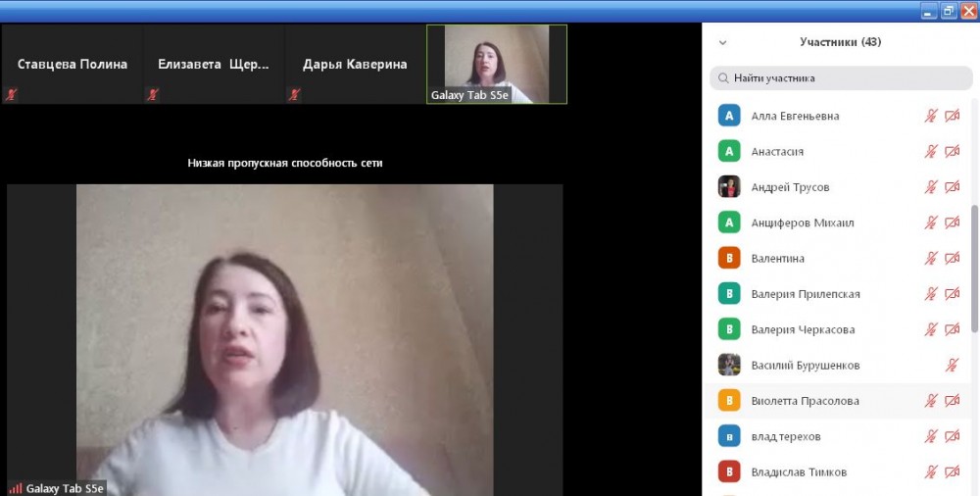Click the muted microphone icon for Алла Евгеньевна
This screenshot has width=980, height=496.
[x=931, y=116]
